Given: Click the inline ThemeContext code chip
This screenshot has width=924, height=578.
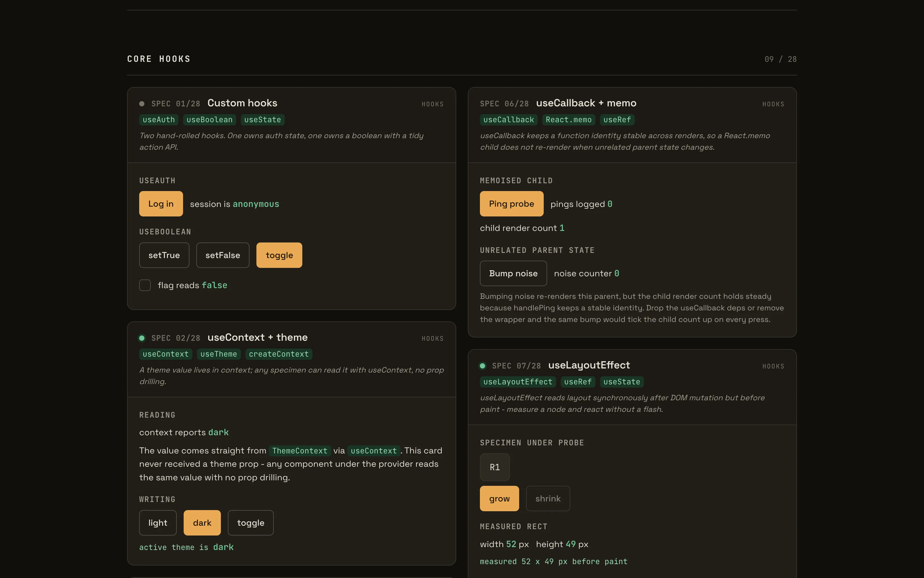Looking at the screenshot, I should pos(300,451).
